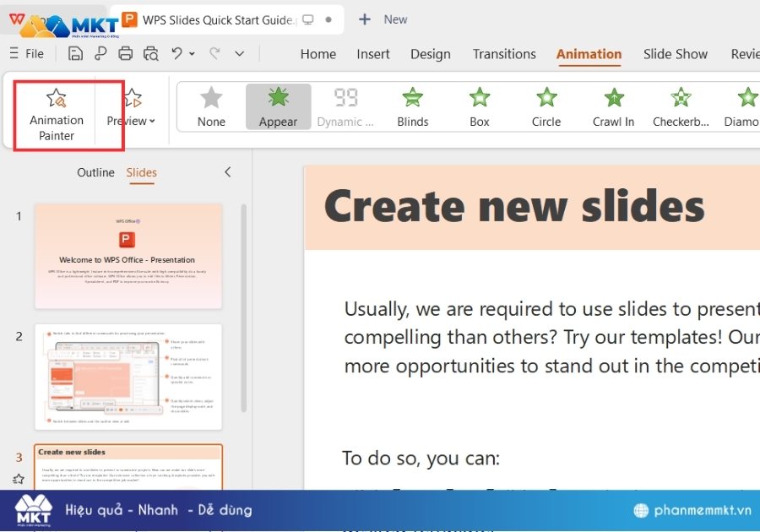
Task: Switch to the Slides pane view
Action: (142, 172)
